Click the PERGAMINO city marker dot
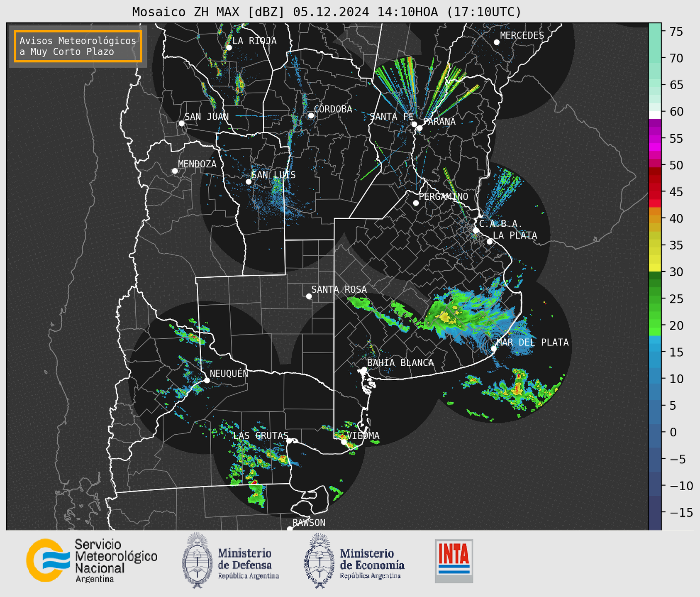This screenshot has width=700, height=597. pos(416,203)
